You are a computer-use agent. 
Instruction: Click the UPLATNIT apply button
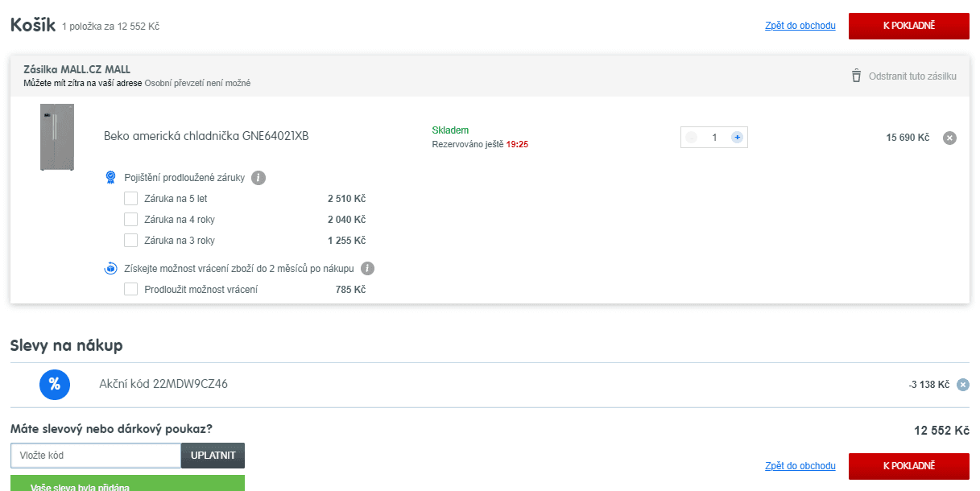coord(213,456)
